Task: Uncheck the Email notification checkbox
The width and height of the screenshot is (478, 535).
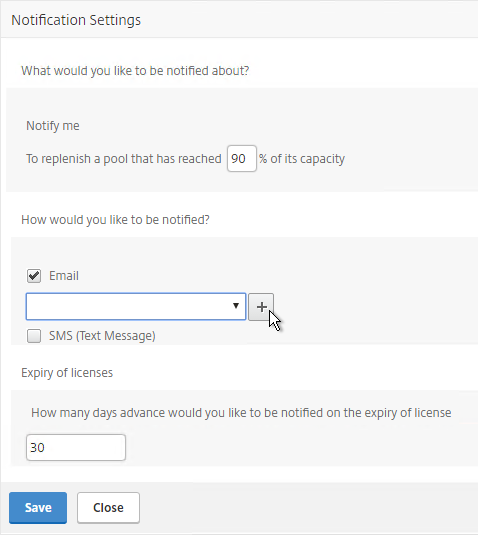Action: tap(34, 276)
